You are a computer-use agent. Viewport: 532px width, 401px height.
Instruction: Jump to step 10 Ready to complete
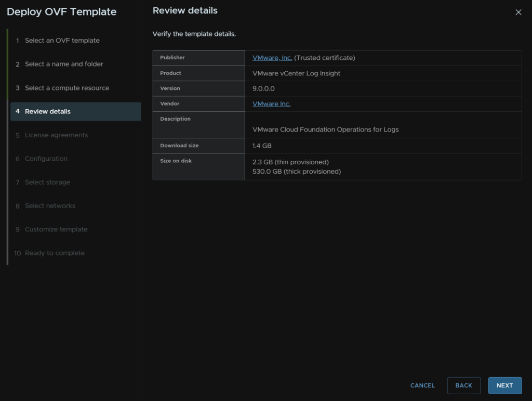[x=55, y=253]
